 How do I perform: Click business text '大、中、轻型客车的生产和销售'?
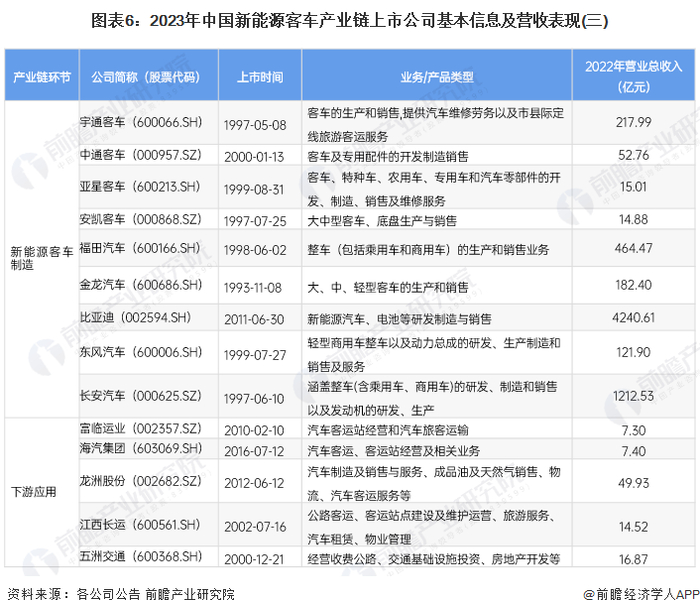388,287
